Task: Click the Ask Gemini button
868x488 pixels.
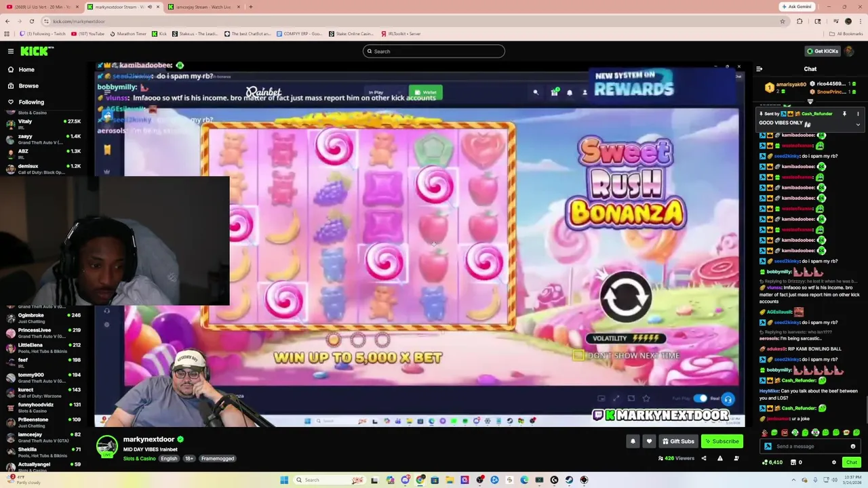Action: click(797, 7)
